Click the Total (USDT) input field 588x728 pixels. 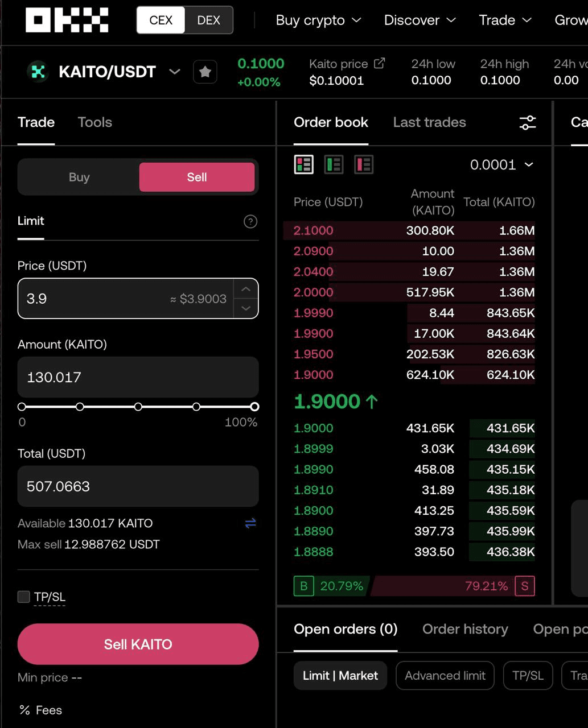138,486
